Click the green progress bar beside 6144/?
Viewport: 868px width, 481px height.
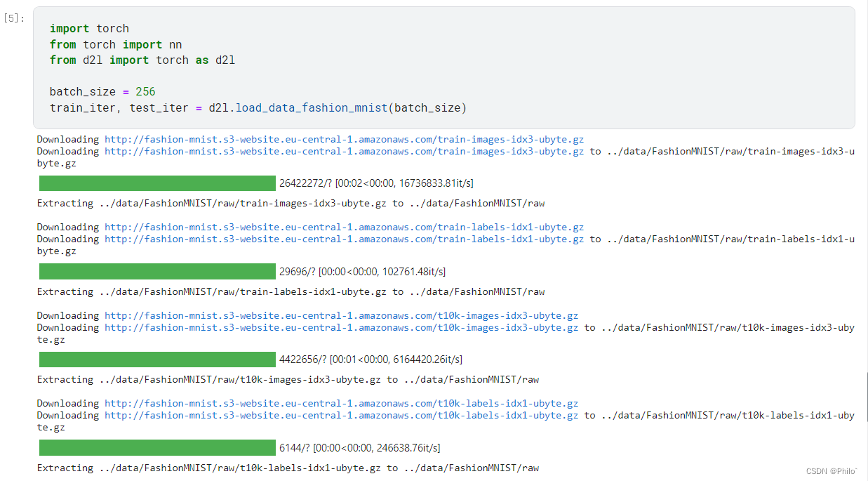(157, 447)
